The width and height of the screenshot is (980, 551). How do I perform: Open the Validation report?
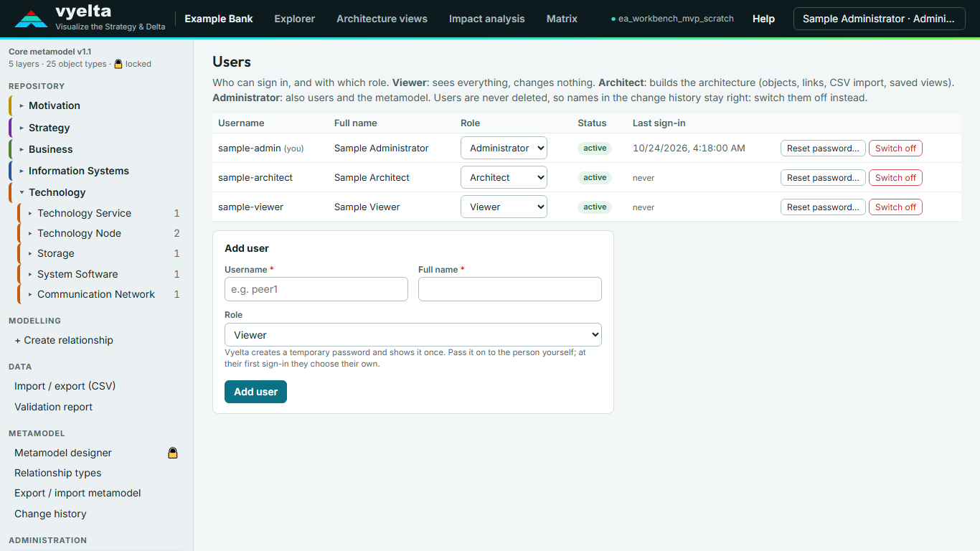(x=54, y=407)
